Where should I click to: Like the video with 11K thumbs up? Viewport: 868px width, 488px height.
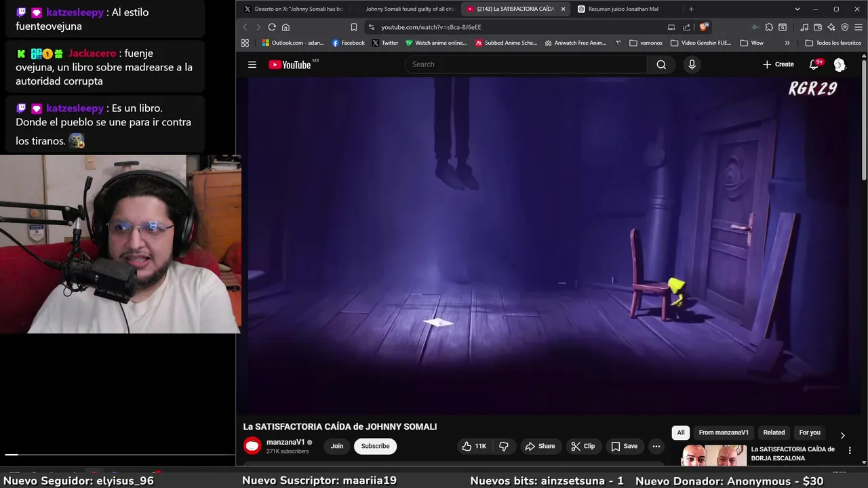coord(474,446)
